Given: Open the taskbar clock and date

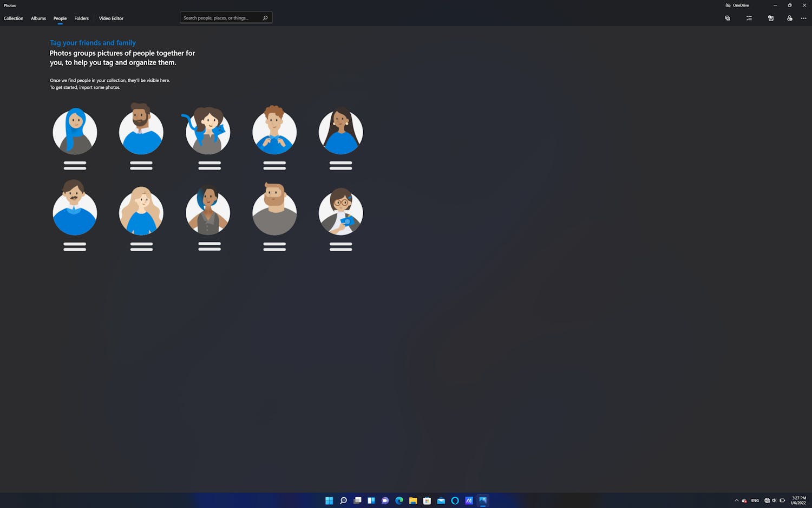Looking at the screenshot, I should pos(798,500).
